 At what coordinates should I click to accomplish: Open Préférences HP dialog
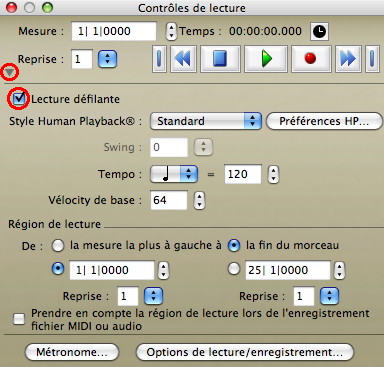point(324,121)
